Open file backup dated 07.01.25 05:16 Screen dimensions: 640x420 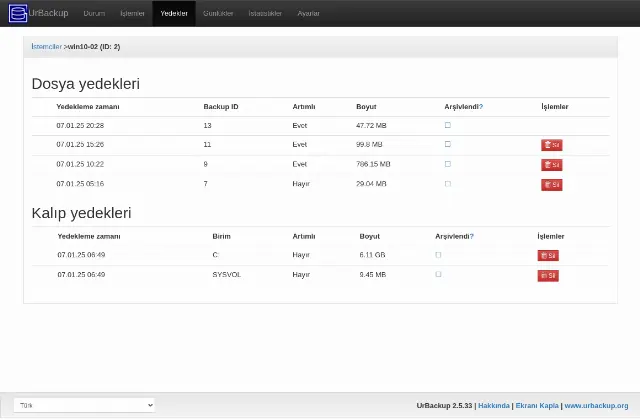point(80,184)
